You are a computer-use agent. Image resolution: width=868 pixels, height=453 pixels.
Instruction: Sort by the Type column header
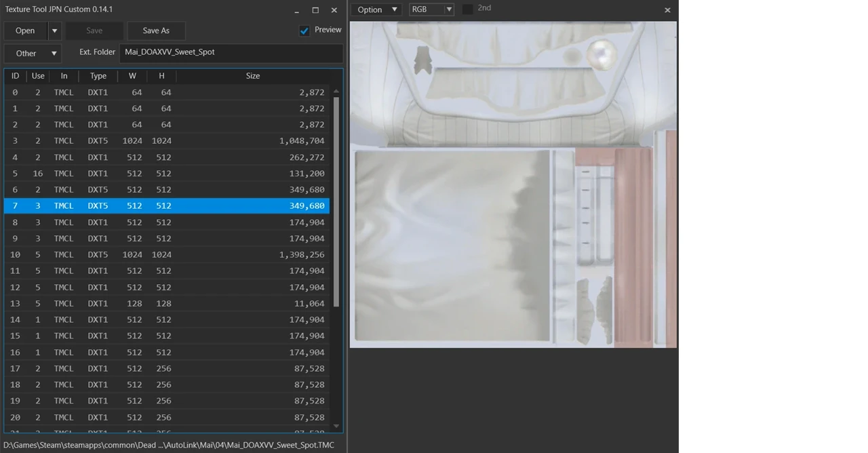pos(98,76)
